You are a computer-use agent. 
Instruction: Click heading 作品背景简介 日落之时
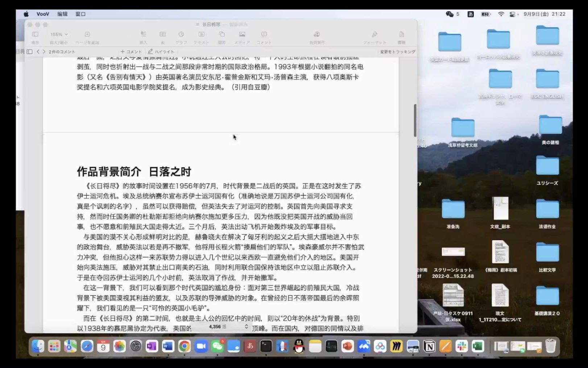pyautogui.click(x=134, y=171)
